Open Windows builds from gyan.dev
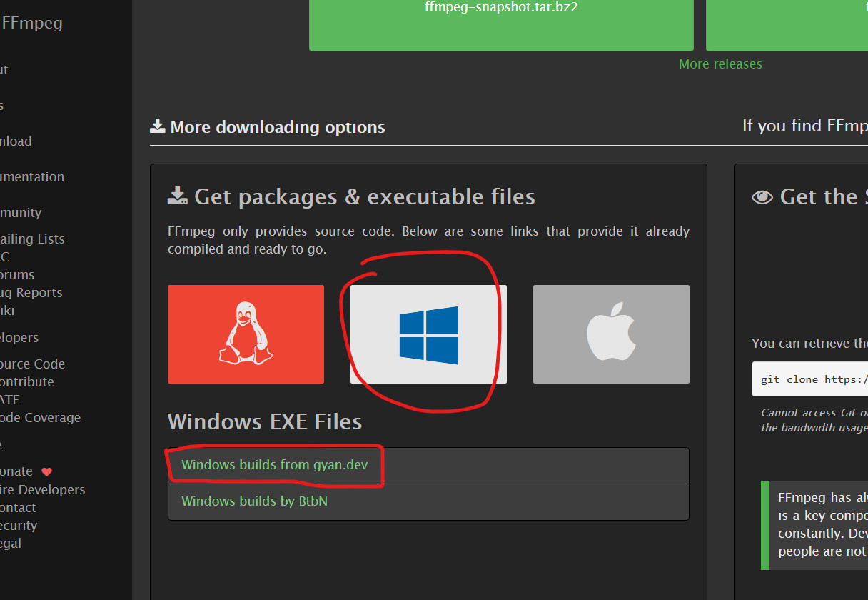The width and height of the screenshot is (868, 600). pyautogui.click(x=275, y=464)
